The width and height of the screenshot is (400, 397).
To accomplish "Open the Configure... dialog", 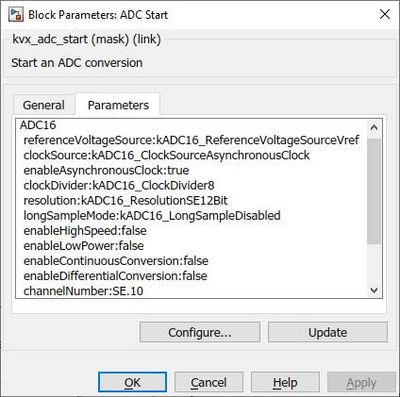I will (x=200, y=332).
